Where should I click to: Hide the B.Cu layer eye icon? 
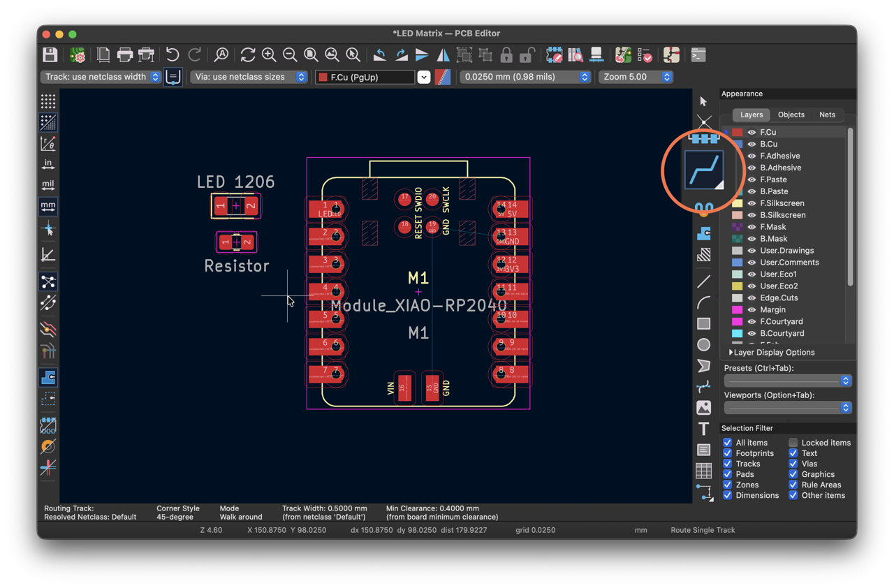[752, 144]
